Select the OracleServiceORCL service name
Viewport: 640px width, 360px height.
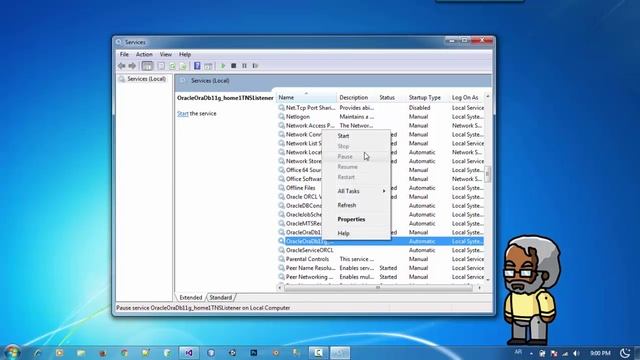(309, 250)
